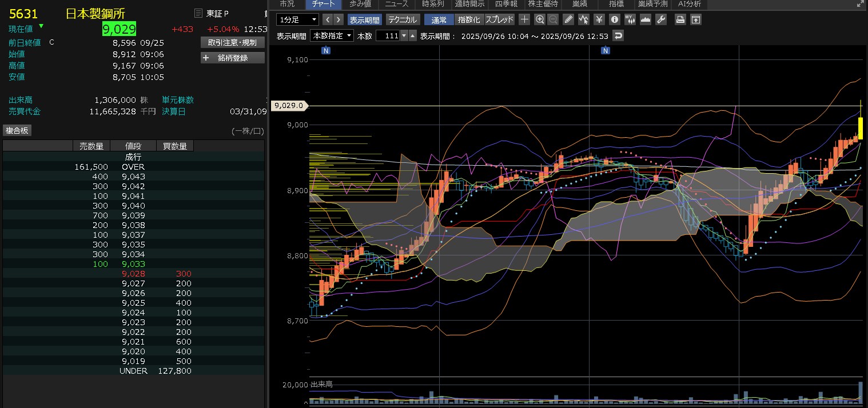Click 取引注意・規制 button
This screenshot has height=408, width=868.
[233, 42]
